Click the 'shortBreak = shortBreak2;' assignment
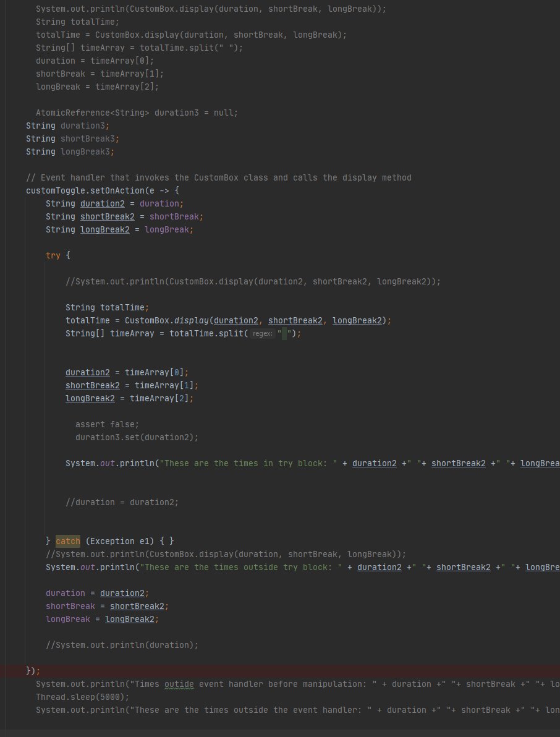 [107, 607]
